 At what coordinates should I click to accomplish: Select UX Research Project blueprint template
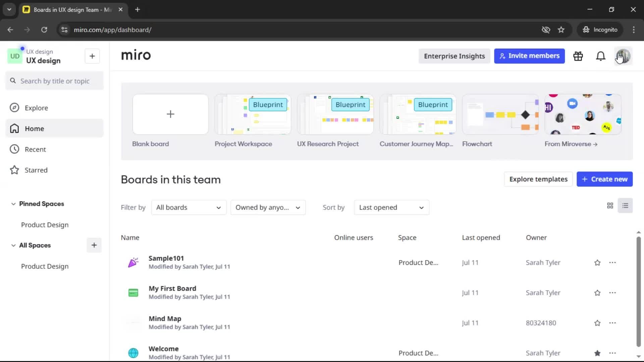pyautogui.click(x=335, y=114)
